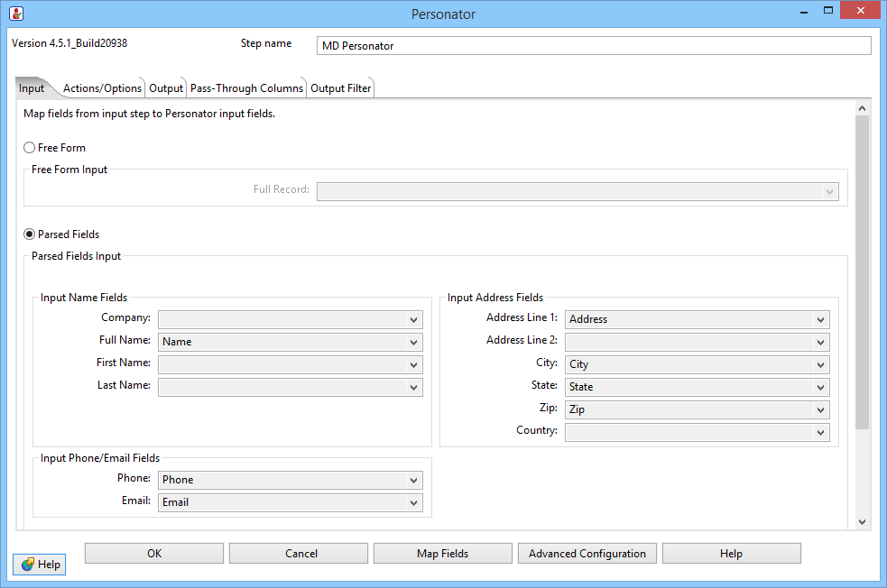
Task: Click the scrollbar down arrow
Action: [x=862, y=521]
